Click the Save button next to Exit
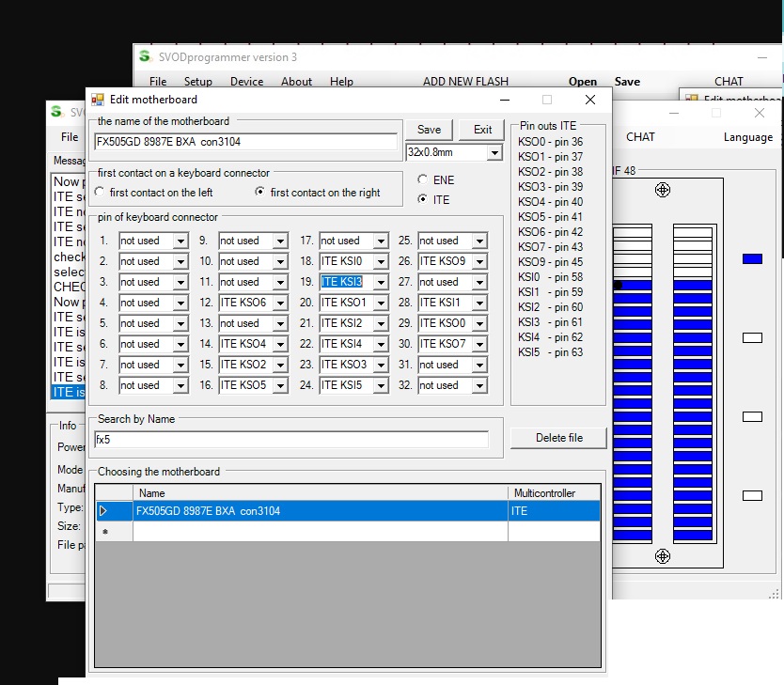Viewport: 784px width, 685px height. point(429,130)
